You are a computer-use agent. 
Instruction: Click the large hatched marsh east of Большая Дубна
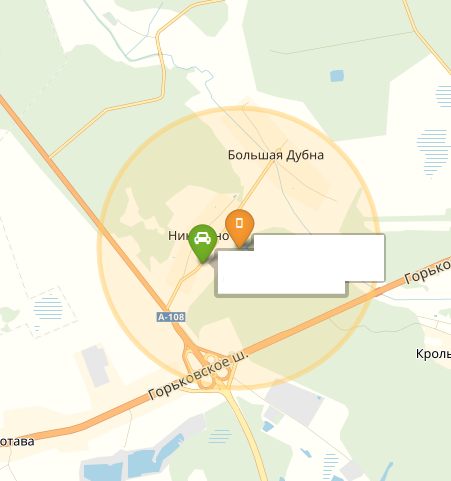point(432,152)
